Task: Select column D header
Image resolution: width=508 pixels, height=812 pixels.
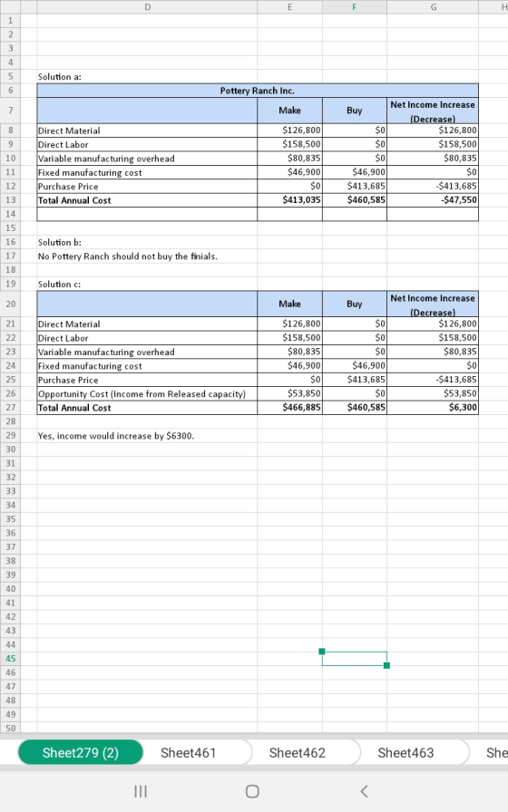Action: click(147, 6)
